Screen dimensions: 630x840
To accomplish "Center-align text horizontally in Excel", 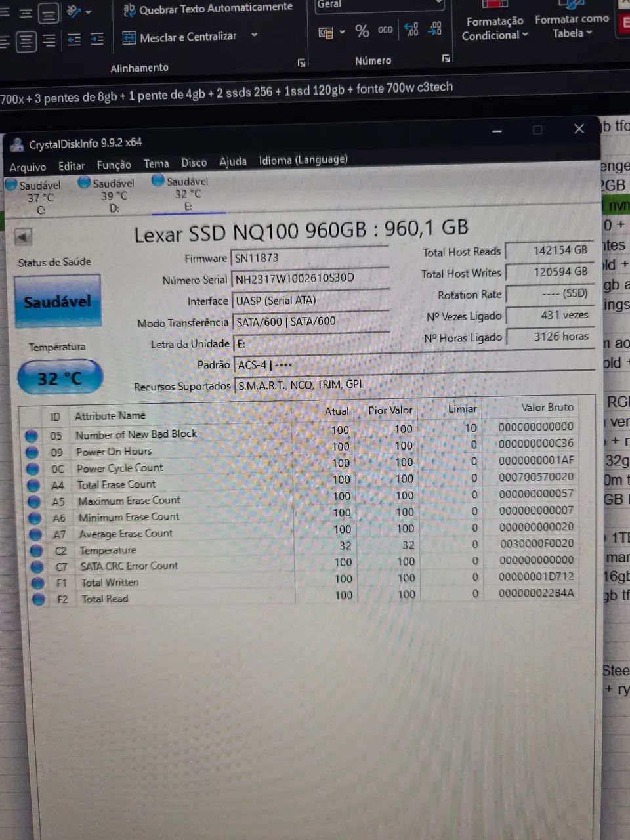I will [26, 42].
